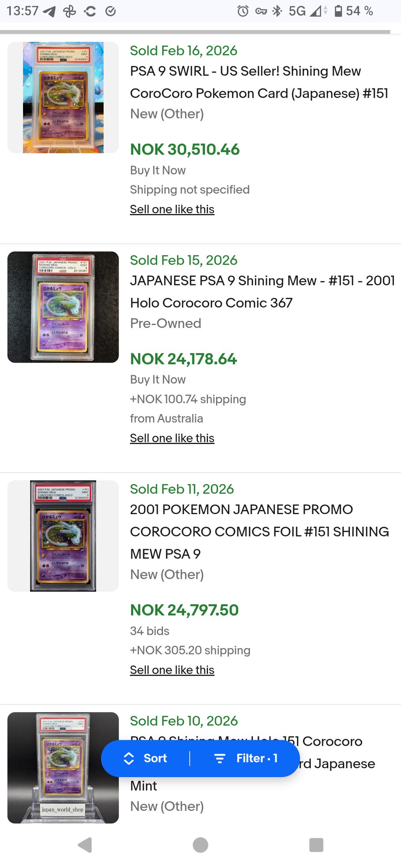Open thumbnail of 2001 POKEMON JAPANESE PROMO listing
Image resolution: width=401 pixels, height=868 pixels.
(x=63, y=536)
